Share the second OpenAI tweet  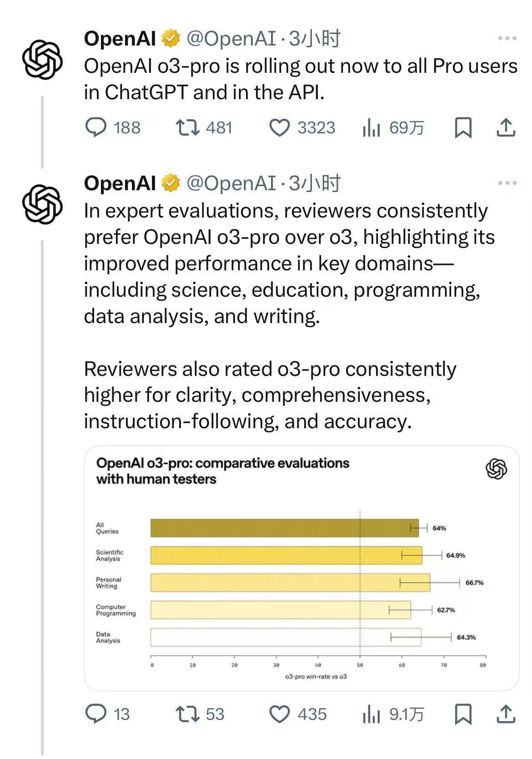506,714
